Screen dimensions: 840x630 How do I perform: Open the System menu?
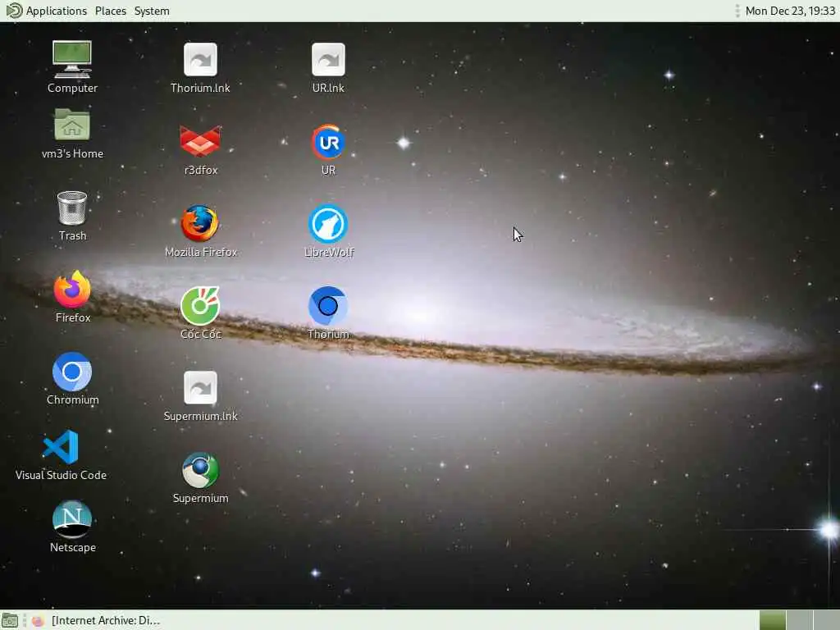(x=152, y=11)
